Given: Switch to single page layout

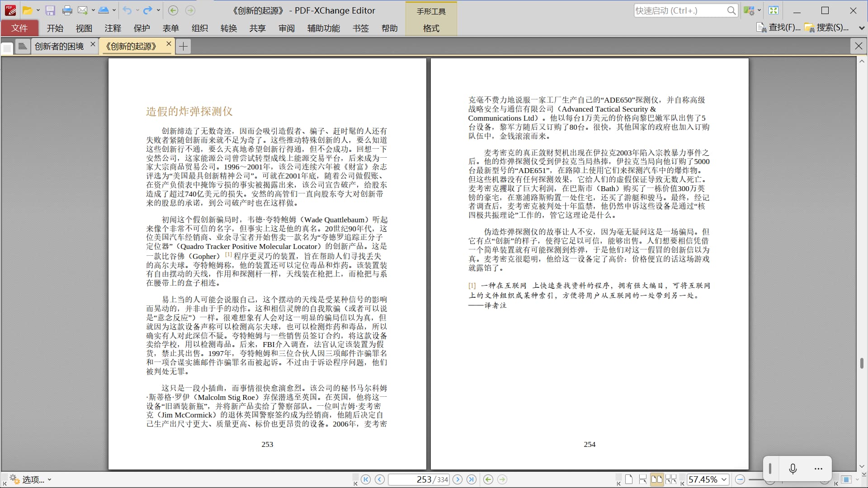Looking at the screenshot, I should click(629, 479).
